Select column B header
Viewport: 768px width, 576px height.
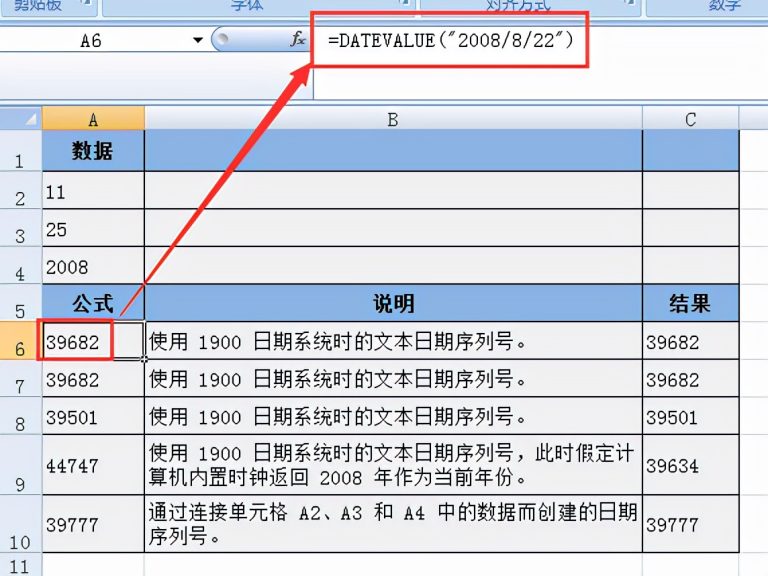pos(393,119)
